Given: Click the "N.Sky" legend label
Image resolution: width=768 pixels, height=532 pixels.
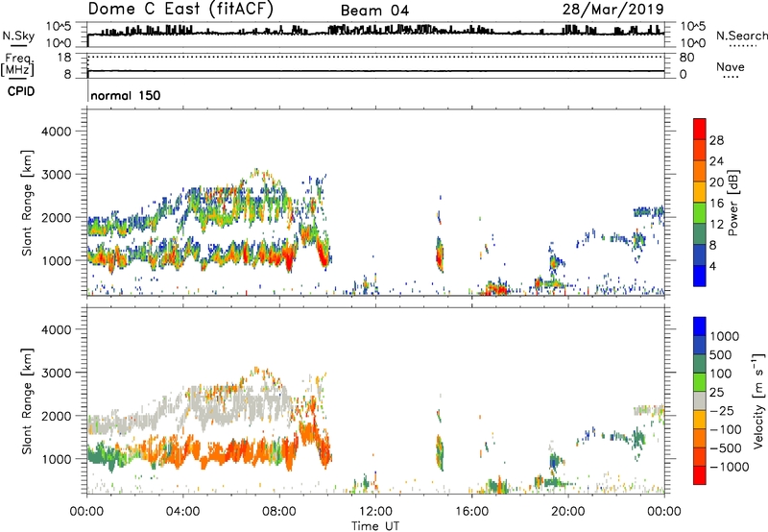Looking at the screenshot, I should (x=18, y=36).
